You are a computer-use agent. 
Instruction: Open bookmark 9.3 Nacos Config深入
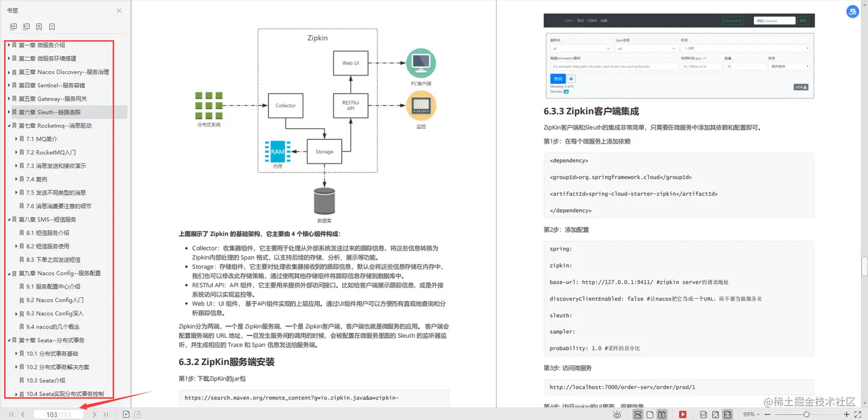pos(55,313)
